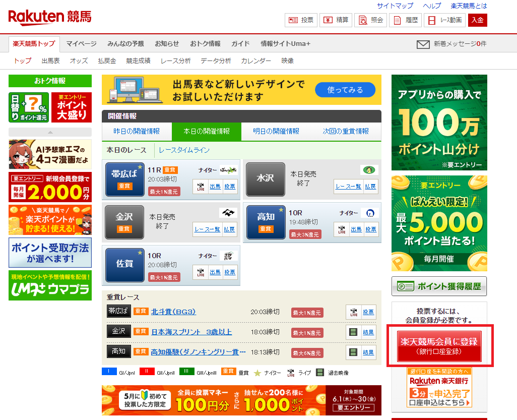517x420 pixels.
Task: Open みんなの予想 tab
Action: (125, 43)
